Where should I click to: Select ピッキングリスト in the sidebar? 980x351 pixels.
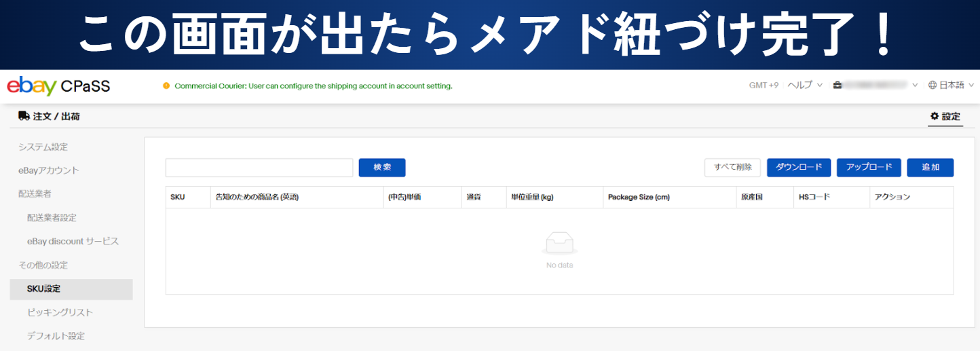point(60,312)
